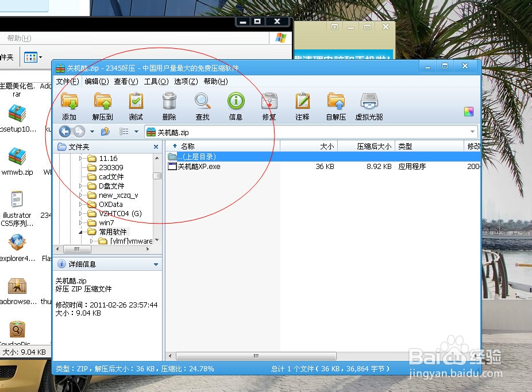Click the 修复 (Repair) toolbar icon

269,106
